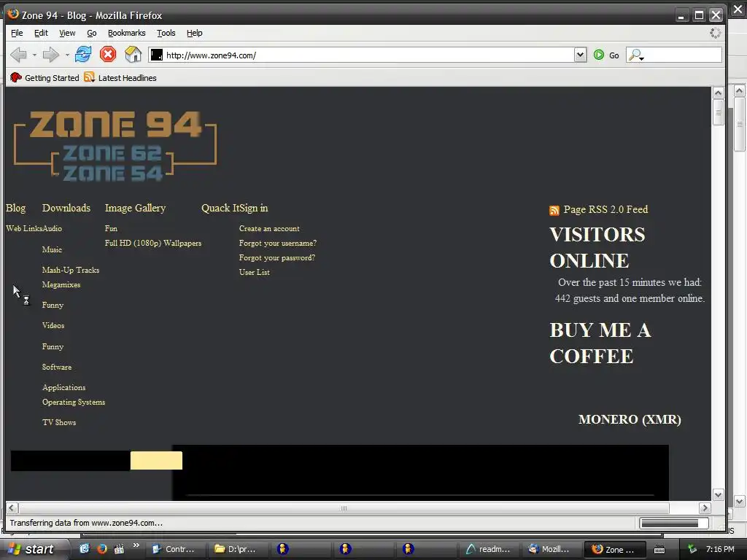Open Mash-Up Tracks link
The image size is (747, 560).
coord(71,270)
